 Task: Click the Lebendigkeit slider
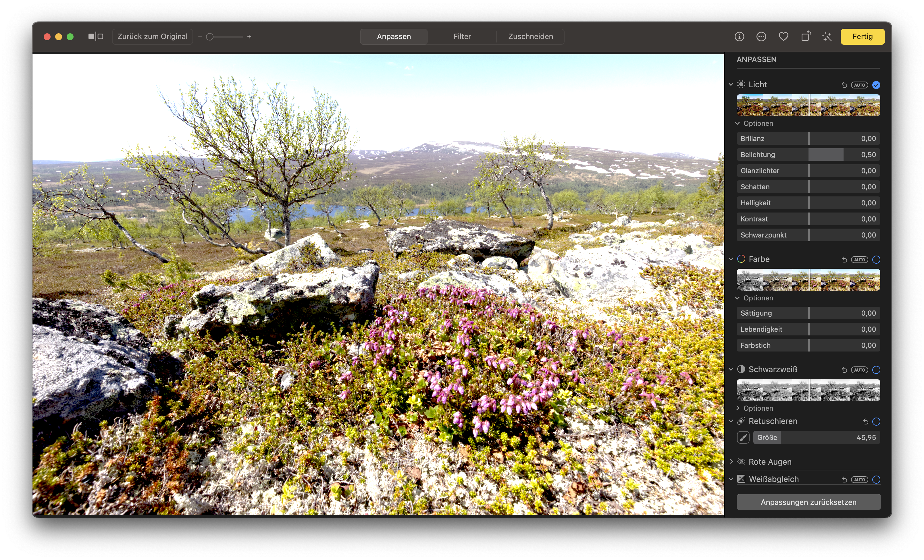click(808, 329)
